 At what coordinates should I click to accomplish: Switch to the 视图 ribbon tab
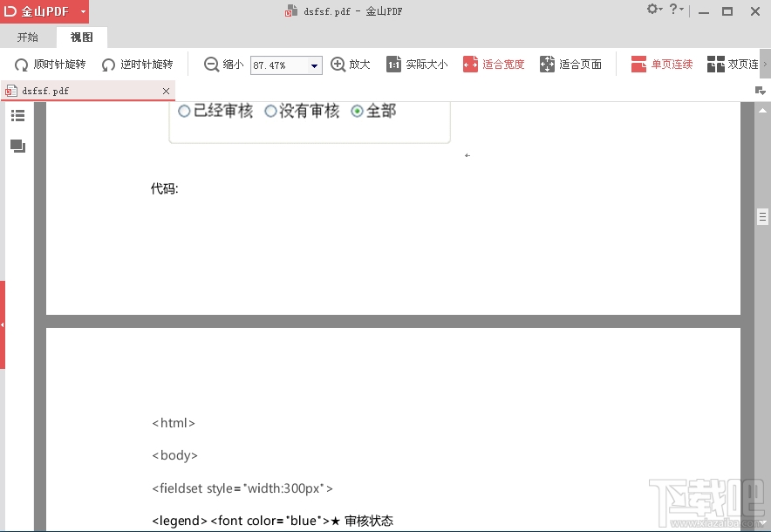pyautogui.click(x=81, y=38)
